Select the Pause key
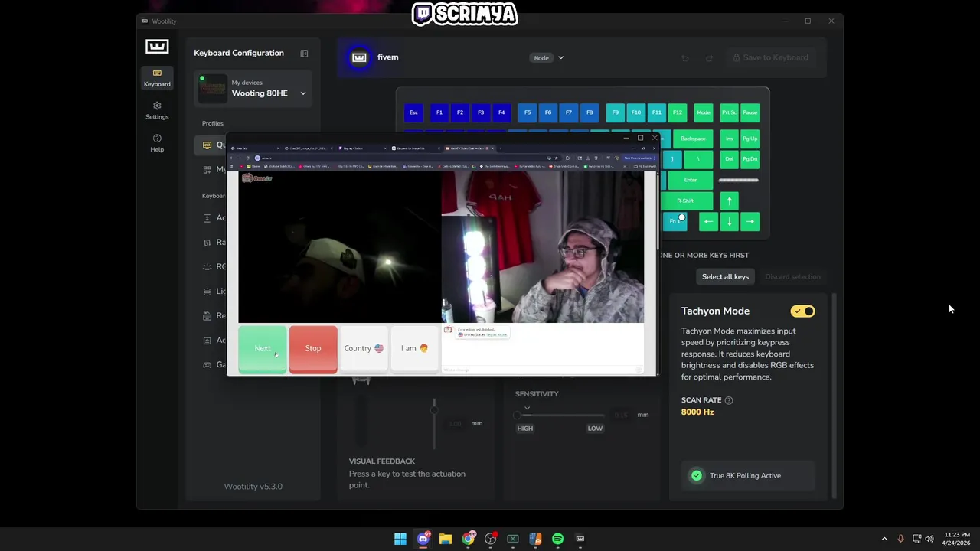The image size is (980, 551). [x=750, y=112]
